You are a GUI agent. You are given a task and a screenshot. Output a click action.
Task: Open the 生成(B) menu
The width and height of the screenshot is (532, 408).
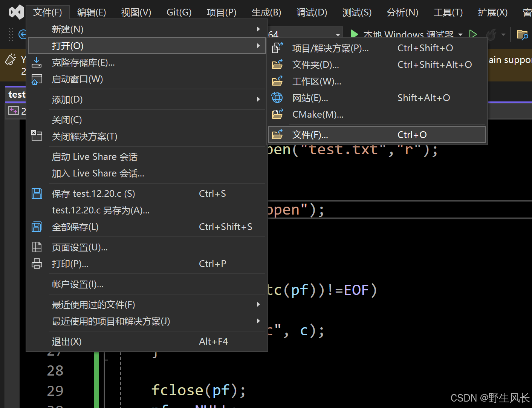pos(266,12)
